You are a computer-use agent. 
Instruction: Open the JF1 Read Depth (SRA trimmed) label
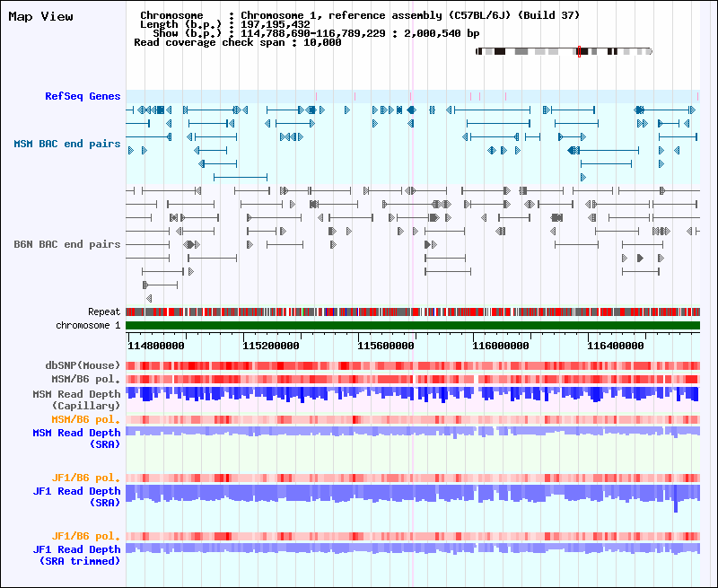(x=76, y=555)
